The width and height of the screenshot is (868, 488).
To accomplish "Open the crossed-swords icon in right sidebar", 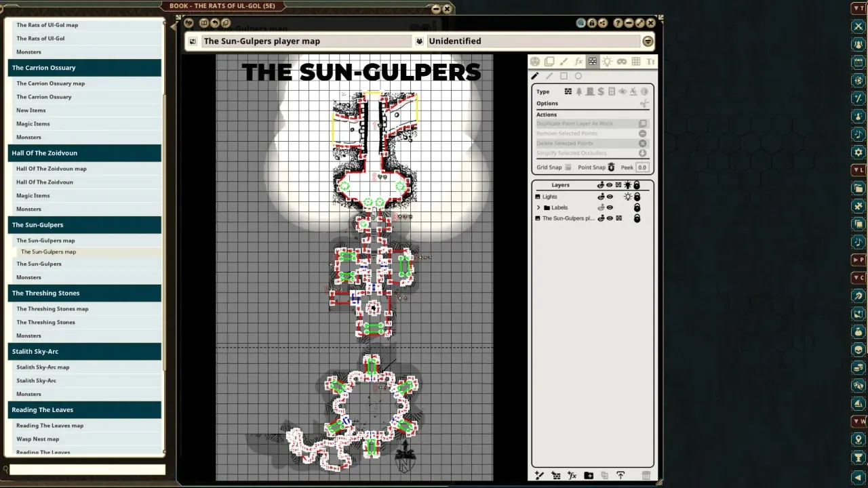I will [859, 26].
